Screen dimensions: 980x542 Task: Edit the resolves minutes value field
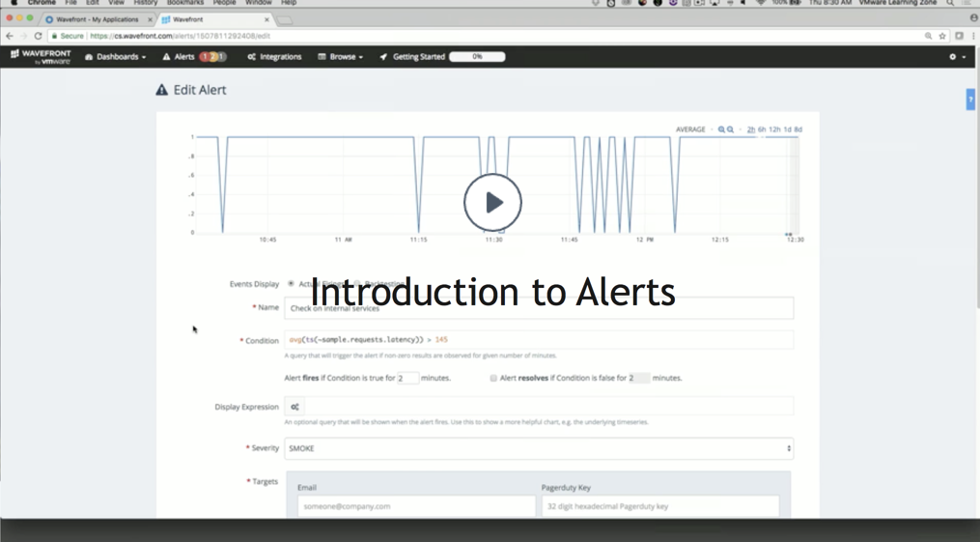(x=639, y=378)
